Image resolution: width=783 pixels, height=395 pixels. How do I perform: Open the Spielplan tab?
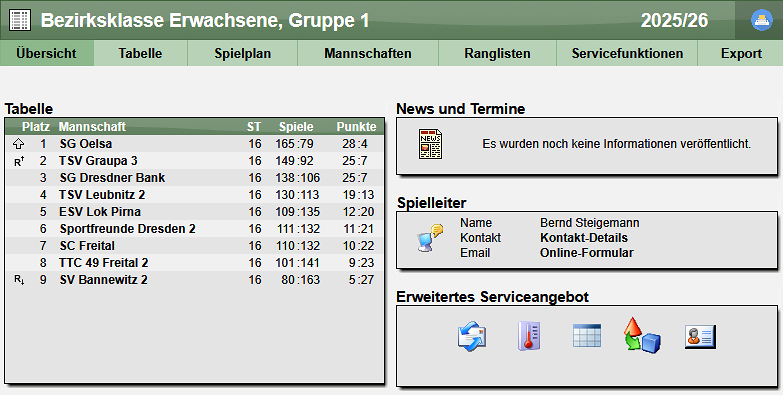point(243,53)
